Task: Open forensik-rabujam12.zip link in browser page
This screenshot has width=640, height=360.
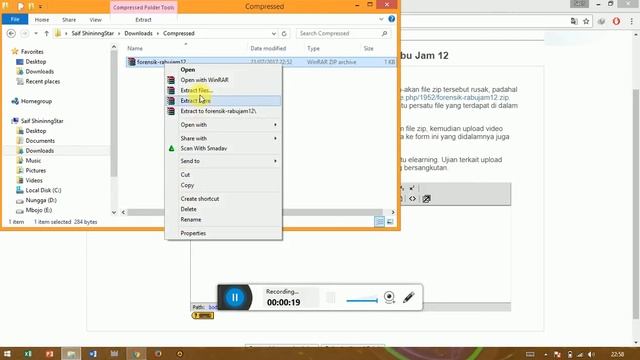Action: 455,98
